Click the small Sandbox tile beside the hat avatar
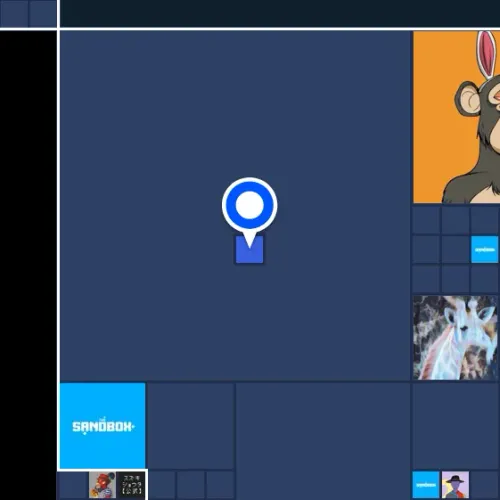 pyautogui.click(x=426, y=485)
